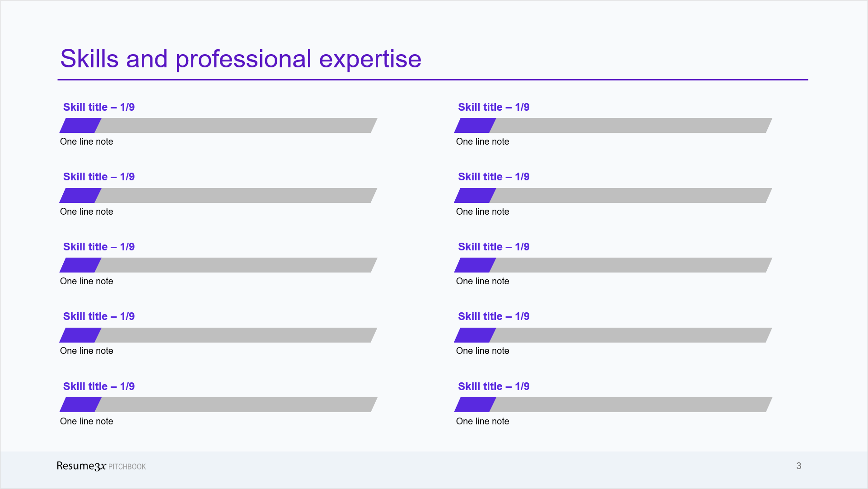This screenshot has width=868, height=489.
Task: Click the purple fill of the bottom-left skill bar
Action: 80,405
